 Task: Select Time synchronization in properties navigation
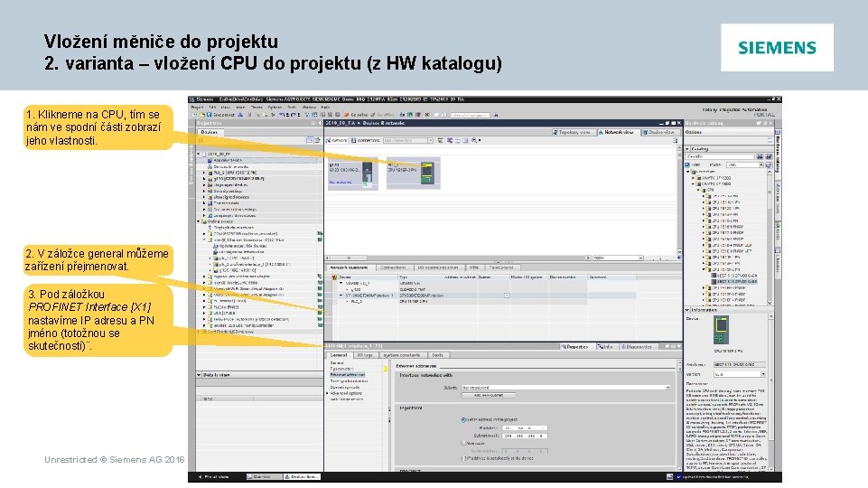tap(349, 381)
